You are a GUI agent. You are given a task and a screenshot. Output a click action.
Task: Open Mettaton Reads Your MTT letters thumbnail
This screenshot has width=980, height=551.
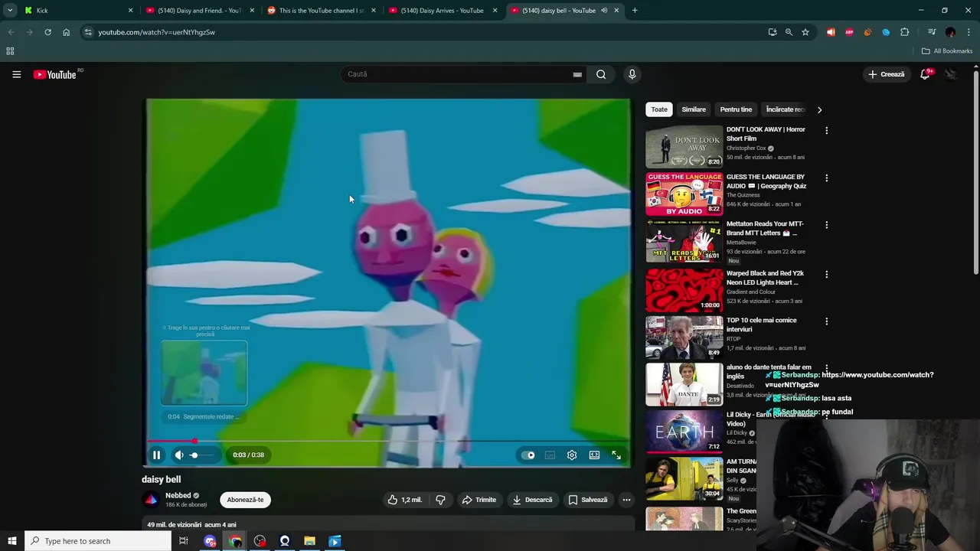(684, 241)
